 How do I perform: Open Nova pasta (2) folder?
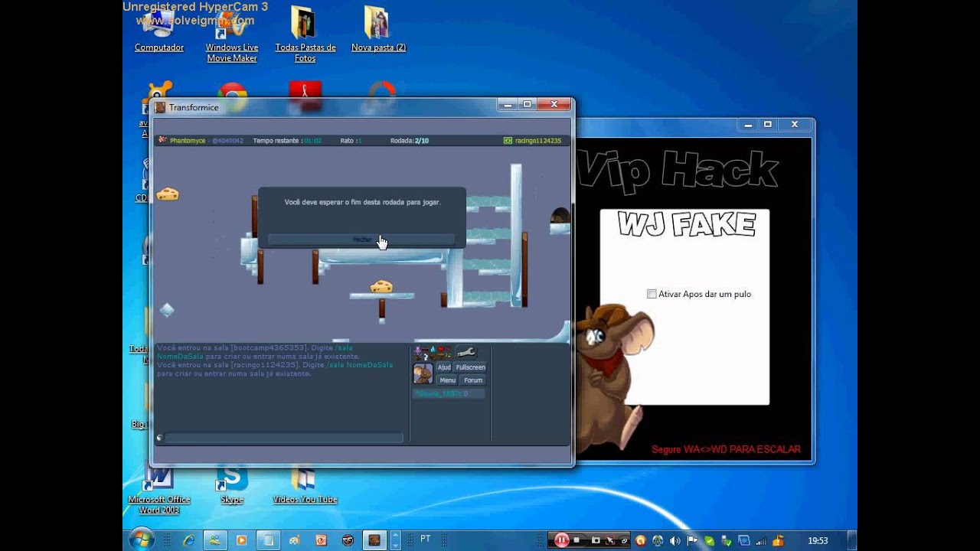click(x=378, y=31)
